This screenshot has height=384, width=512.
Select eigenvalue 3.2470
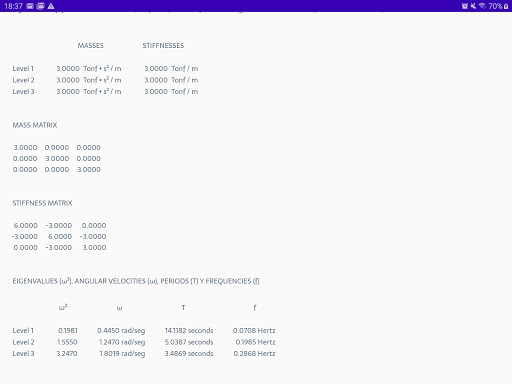click(x=67, y=353)
